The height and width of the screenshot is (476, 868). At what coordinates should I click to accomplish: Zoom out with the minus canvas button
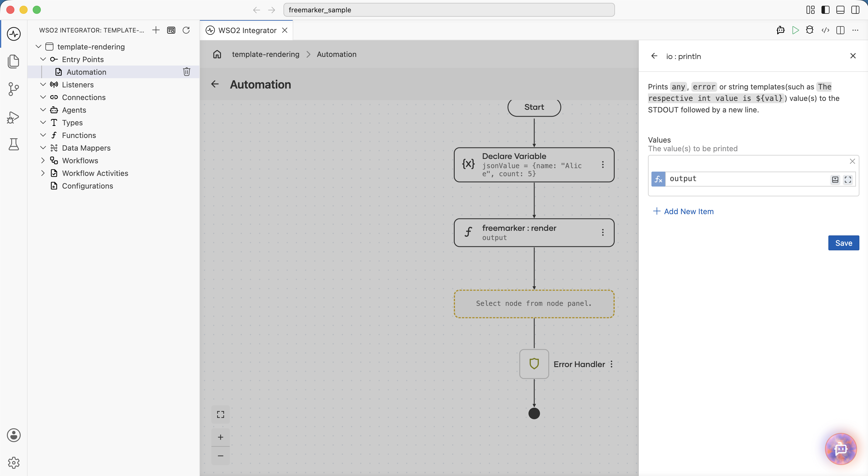tap(220, 456)
